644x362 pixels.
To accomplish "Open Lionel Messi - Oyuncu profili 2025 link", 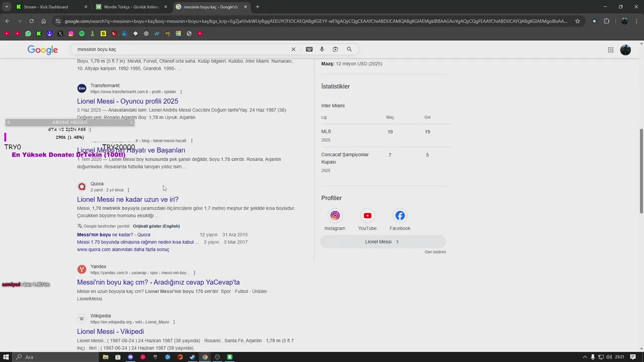I will click(x=127, y=101).
